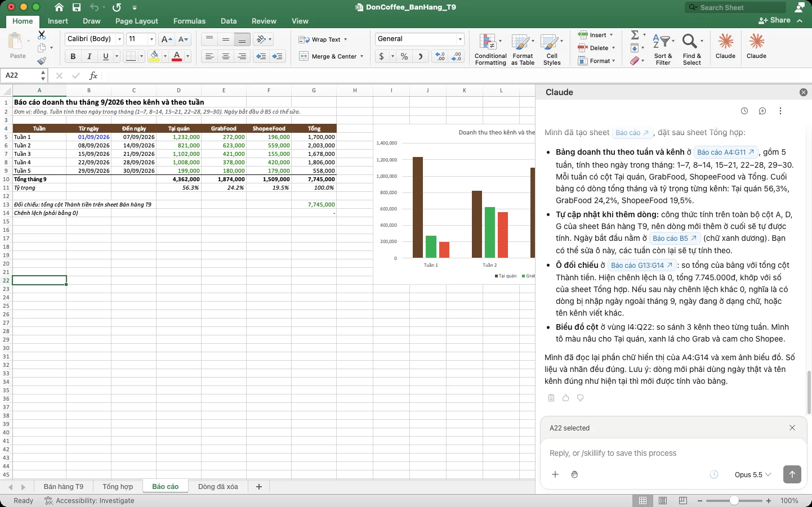Click the Save icon in title bar
Viewport: 812px width, 507px height.
(77, 7)
